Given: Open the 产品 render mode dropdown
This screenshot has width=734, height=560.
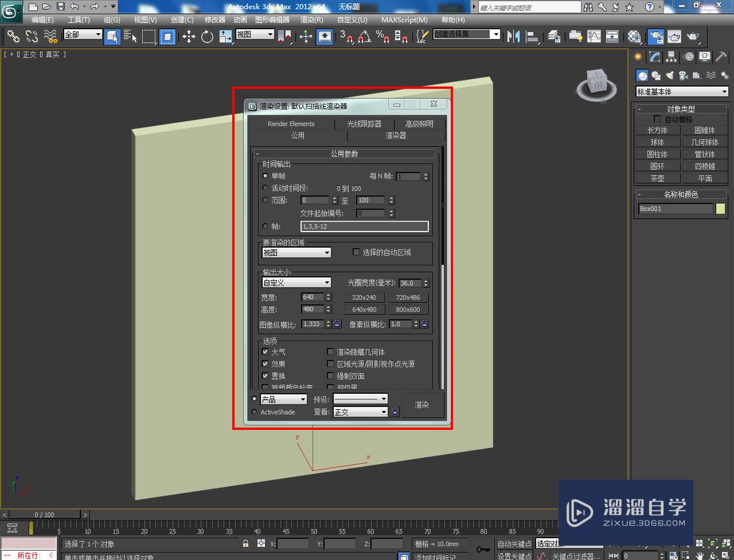Looking at the screenshot, I should [283, 399].
